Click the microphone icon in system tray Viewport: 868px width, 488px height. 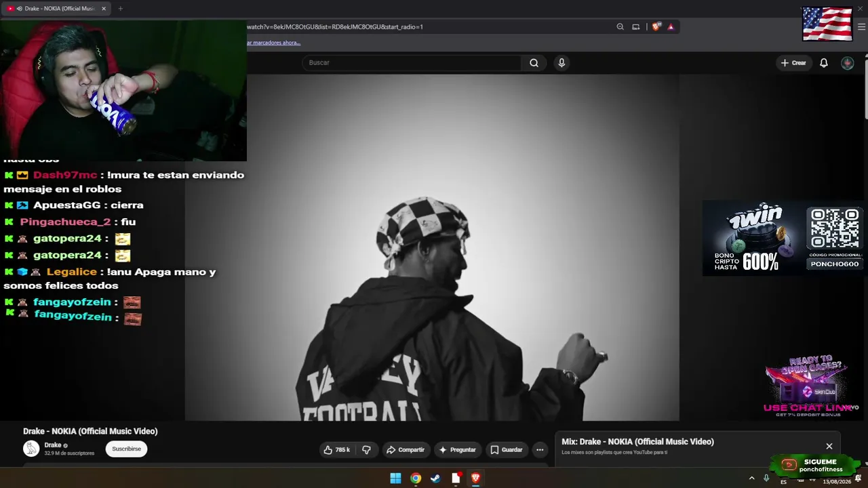pos(766,479)
